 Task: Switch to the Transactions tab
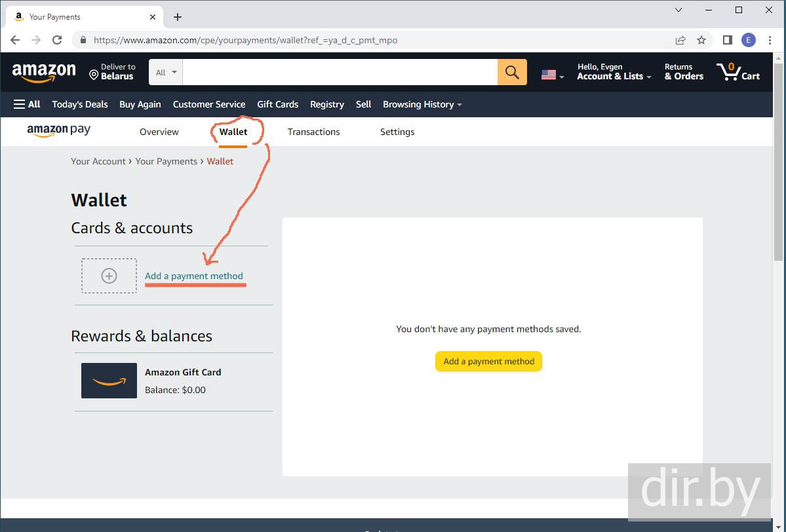(x=314, y=132)
